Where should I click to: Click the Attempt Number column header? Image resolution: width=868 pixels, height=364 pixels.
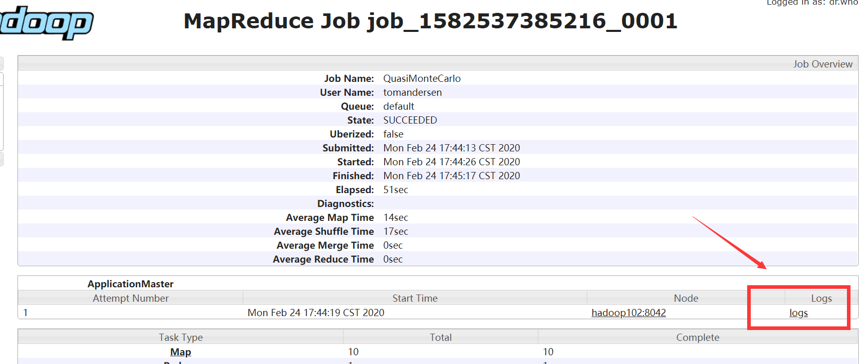[131, 298]
